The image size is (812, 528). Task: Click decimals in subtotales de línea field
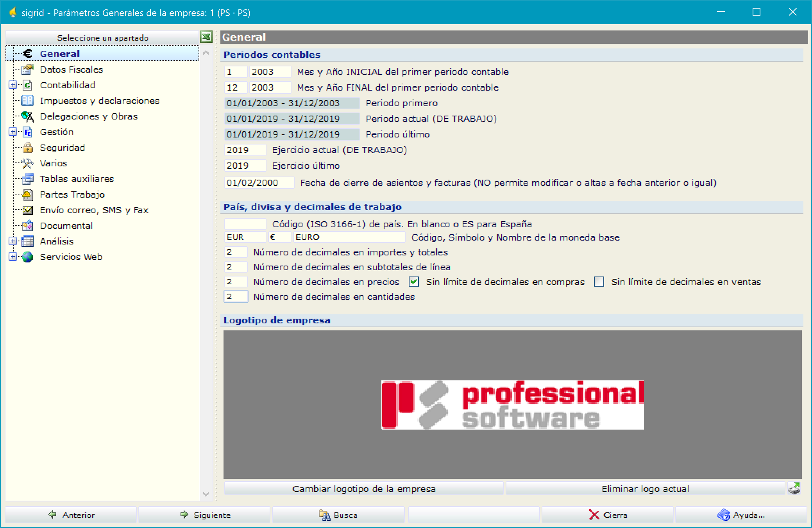pyautogui.click(x=236, y=267)
